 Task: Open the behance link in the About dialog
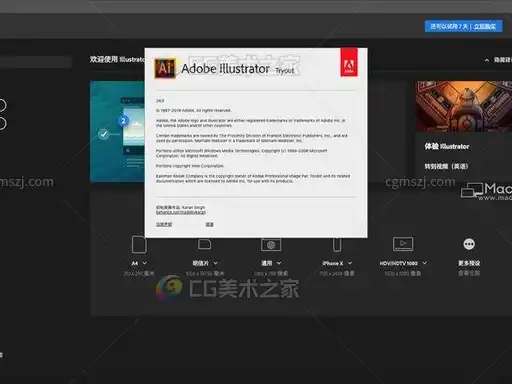click(181, 212)
